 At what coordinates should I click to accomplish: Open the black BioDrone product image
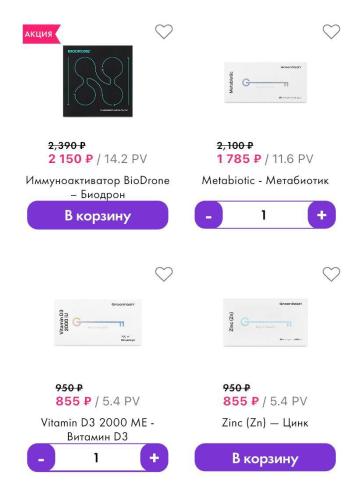coord(98,81)
